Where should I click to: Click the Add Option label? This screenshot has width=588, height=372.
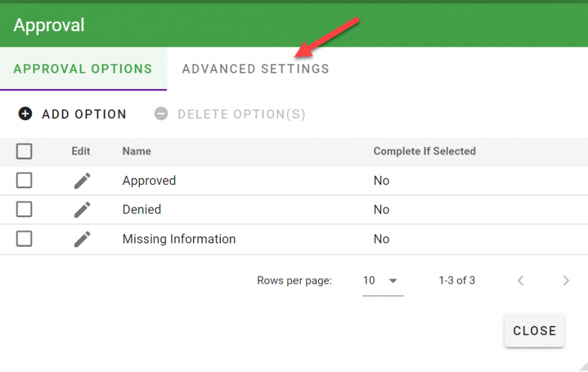coord(84,114)
